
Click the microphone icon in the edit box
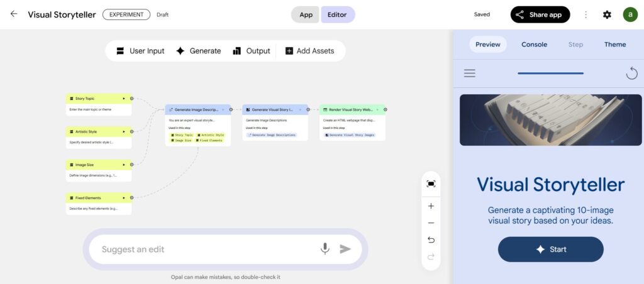325,249
